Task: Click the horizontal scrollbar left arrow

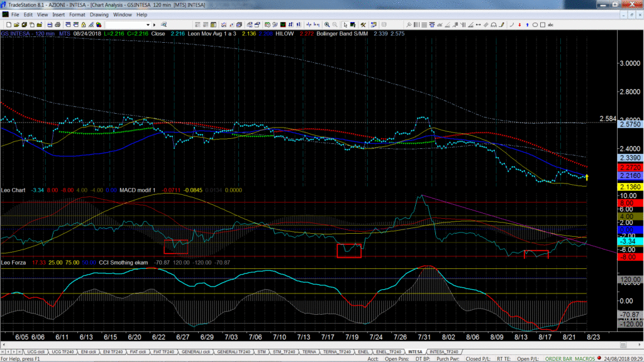Action: tap(3, 345)
